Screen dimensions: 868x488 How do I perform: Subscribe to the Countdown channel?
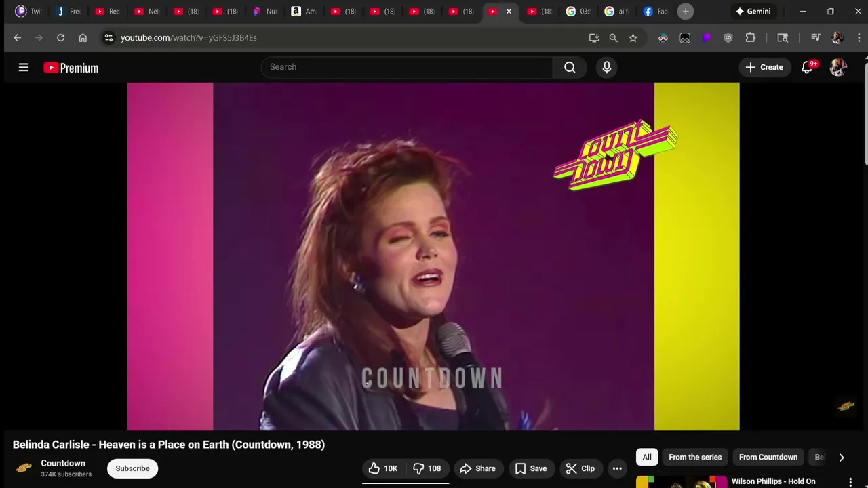click(132, 468)
